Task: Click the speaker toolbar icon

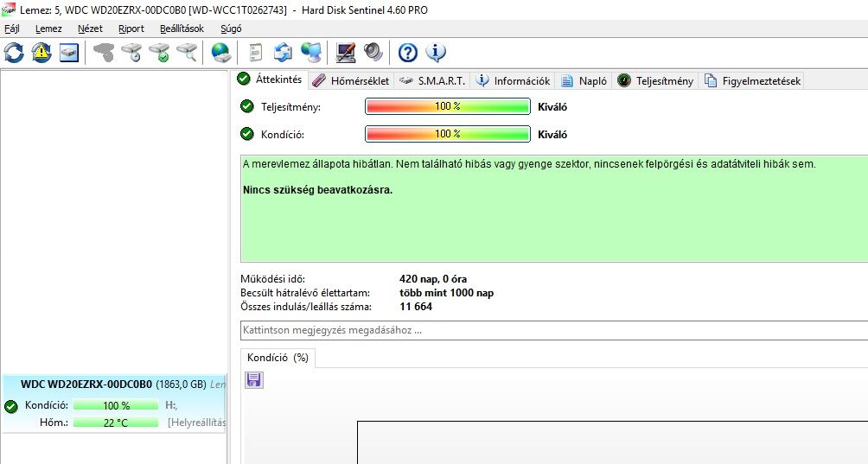Action: (373, 53)
